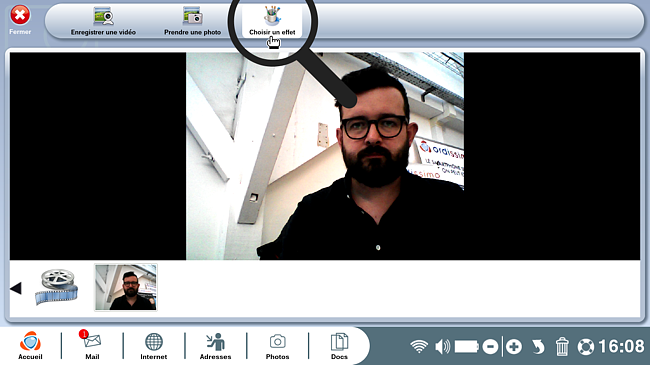Zoom out with the minus button

click(x=490, y=346)
